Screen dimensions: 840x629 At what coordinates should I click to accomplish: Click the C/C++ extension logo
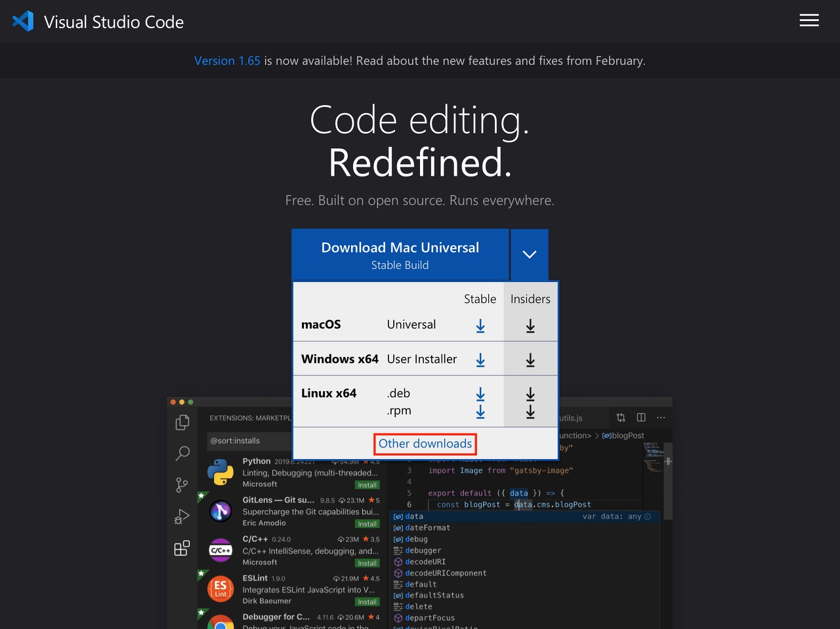click(x=220, y=550)
